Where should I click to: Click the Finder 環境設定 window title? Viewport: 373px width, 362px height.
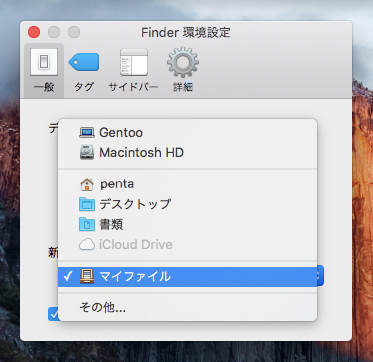point(186,32)
